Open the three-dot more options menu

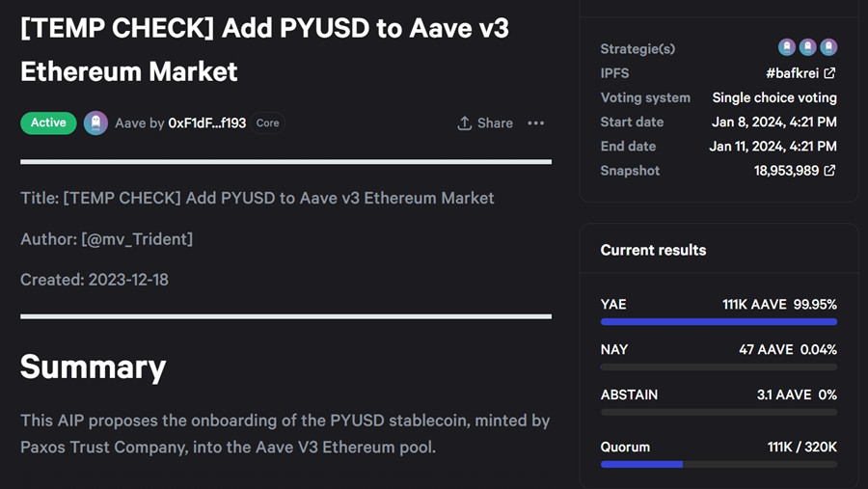[x=536, y=123]
